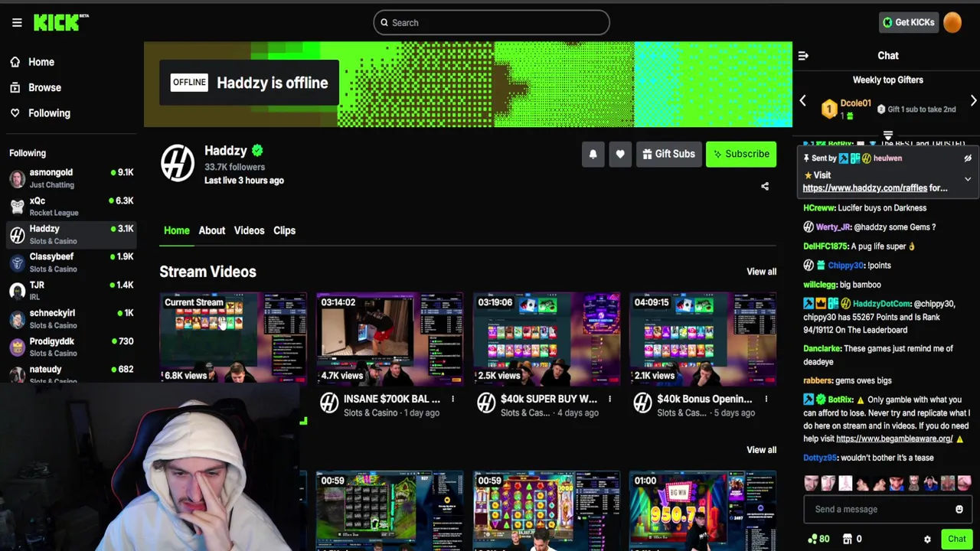Click the INSANE $700K BAL video title

[x=392, y=399]
